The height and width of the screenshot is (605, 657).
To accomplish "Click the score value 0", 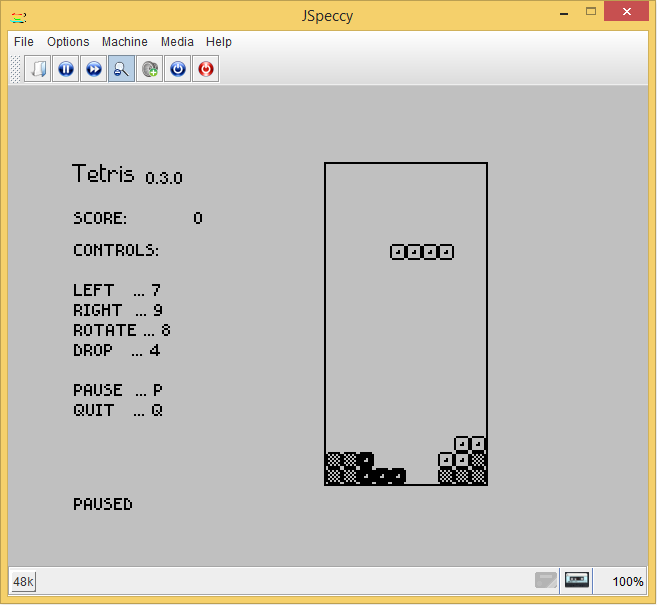I will [198, 218].
